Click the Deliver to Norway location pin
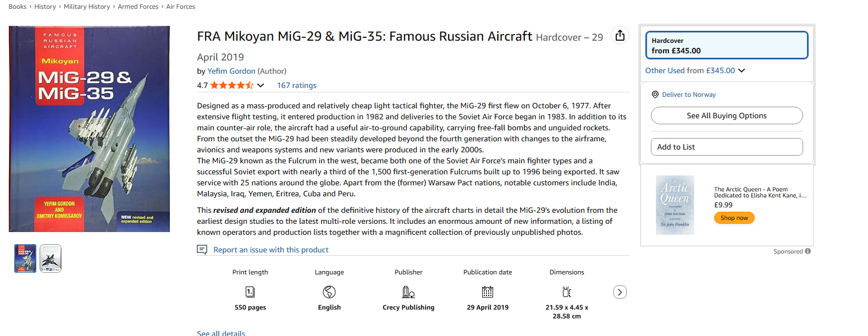This screenshot has width=868, height=336. tap(655, 95)
